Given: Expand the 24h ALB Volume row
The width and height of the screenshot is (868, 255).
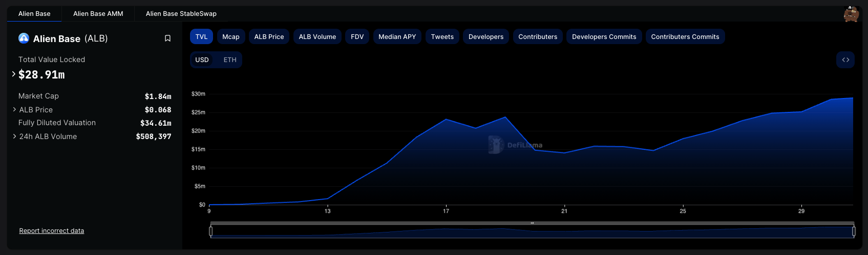Looking at the screenshot, I should [14, 136].
